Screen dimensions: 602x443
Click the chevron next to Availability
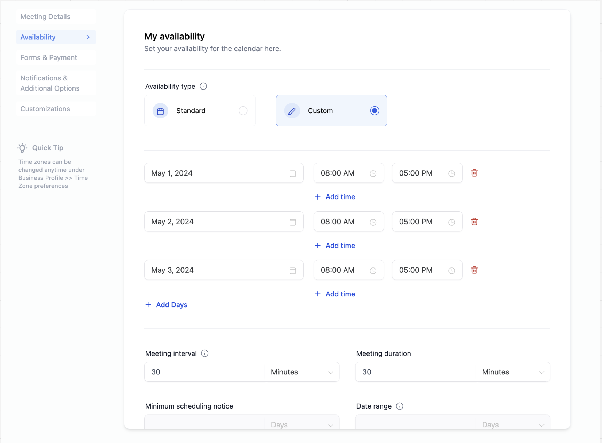tap(88, 37)
